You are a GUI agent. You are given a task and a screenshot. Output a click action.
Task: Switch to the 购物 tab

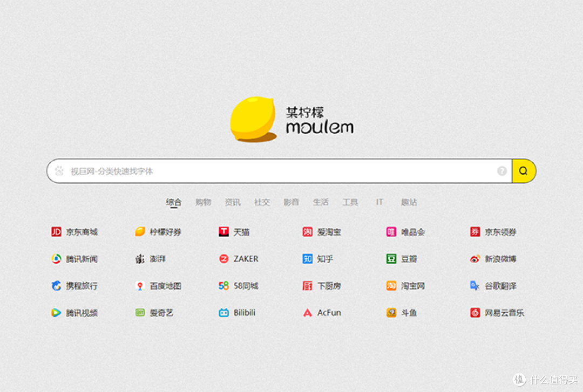coord(203,202)
